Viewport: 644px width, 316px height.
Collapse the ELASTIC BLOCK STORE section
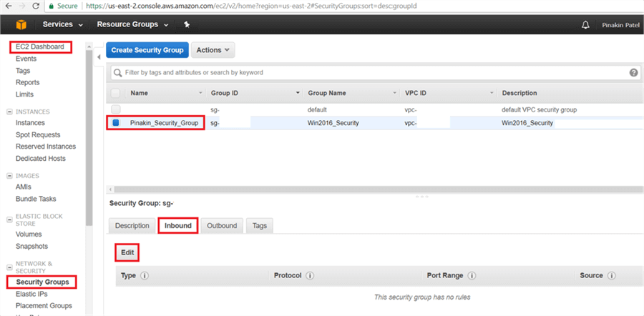click(x=9, y=220)
